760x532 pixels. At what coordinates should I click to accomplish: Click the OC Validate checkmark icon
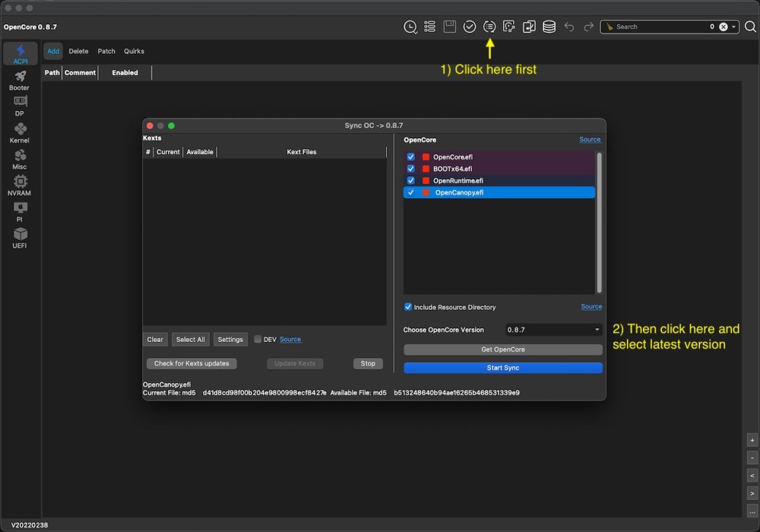(469, 27)
